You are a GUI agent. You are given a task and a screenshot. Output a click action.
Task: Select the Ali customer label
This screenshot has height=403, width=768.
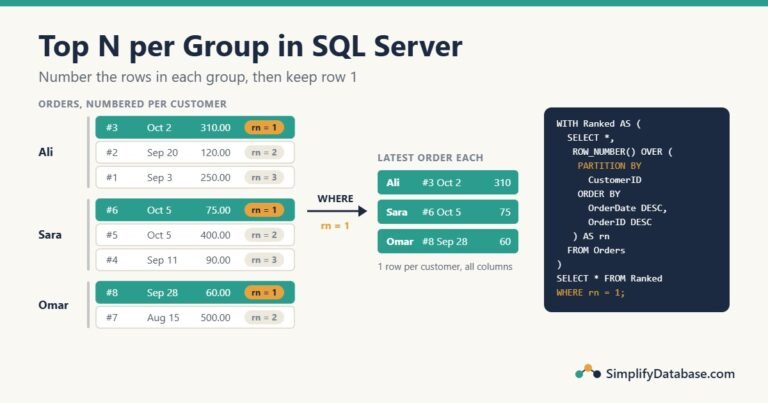point(46,152)
